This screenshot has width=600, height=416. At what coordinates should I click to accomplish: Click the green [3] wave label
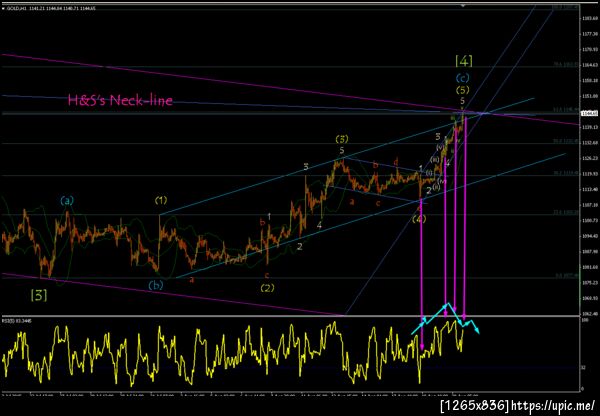[39, 295]
